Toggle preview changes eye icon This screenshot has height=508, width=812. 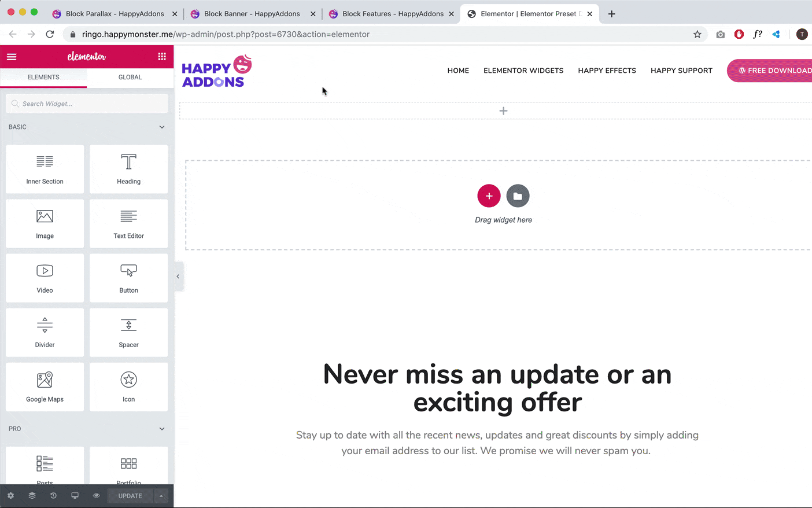(x=96, y=496)
